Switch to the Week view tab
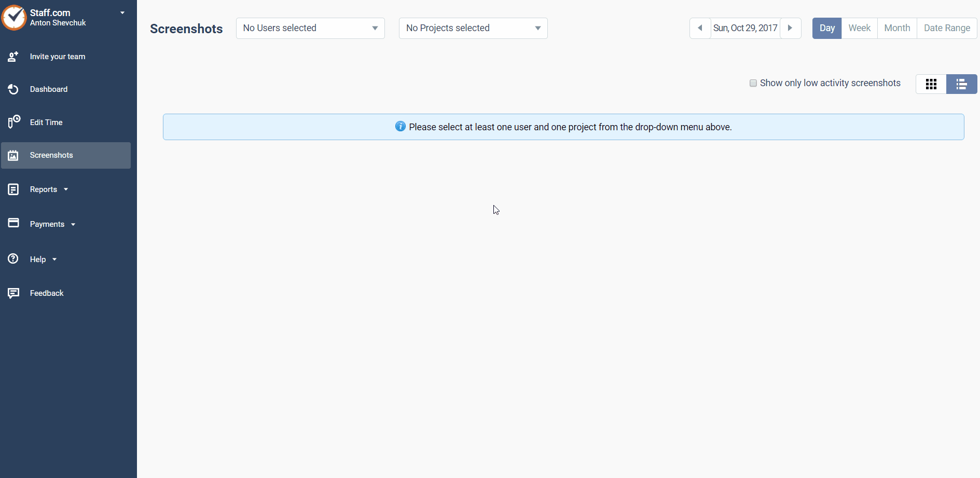 point(859,28)
